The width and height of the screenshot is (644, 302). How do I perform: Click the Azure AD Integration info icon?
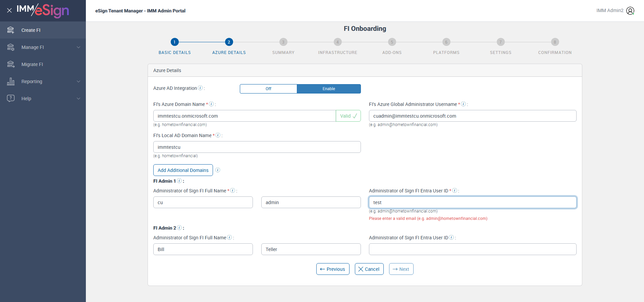pyautogui.click(x=200, y=88)
